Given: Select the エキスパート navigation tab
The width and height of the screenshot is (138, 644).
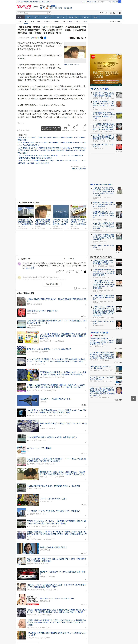Looking at the screenshot, I should click(48, 17).
